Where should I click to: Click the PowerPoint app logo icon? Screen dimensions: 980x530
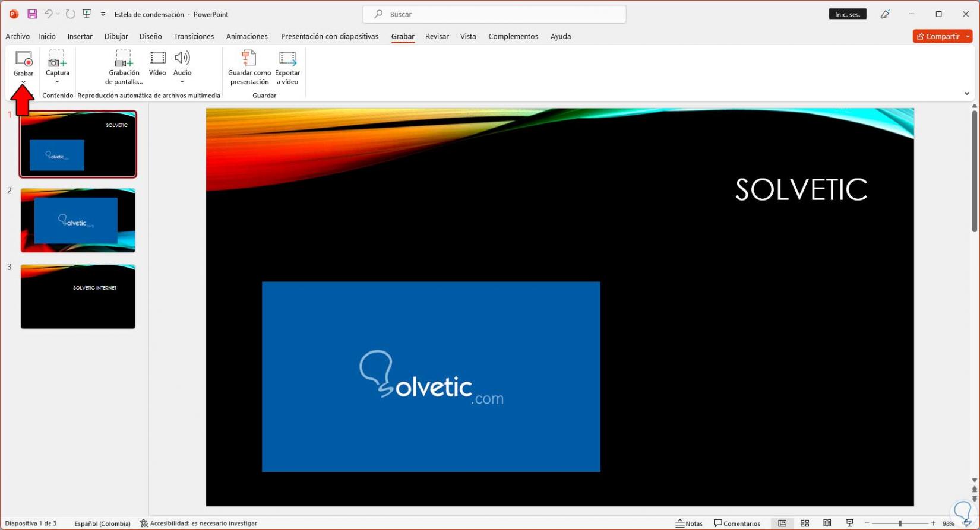[14, 14]
